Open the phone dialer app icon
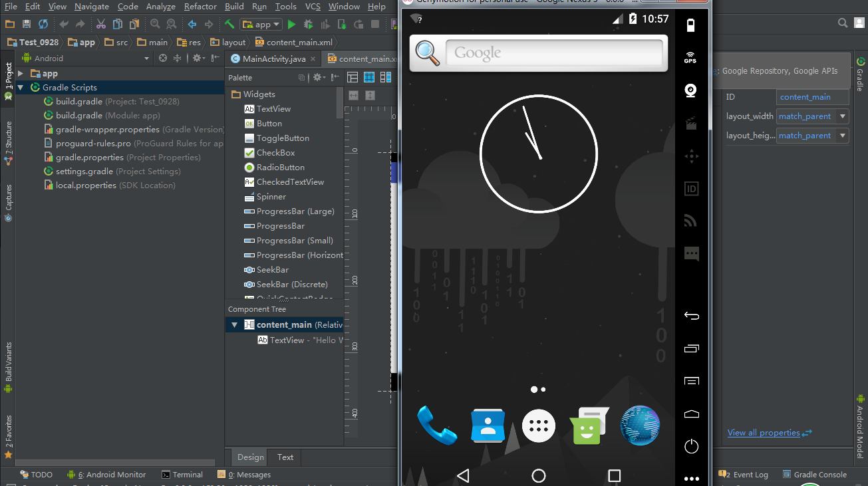Viewport: 868px width, 486px height. pos(437,425)
